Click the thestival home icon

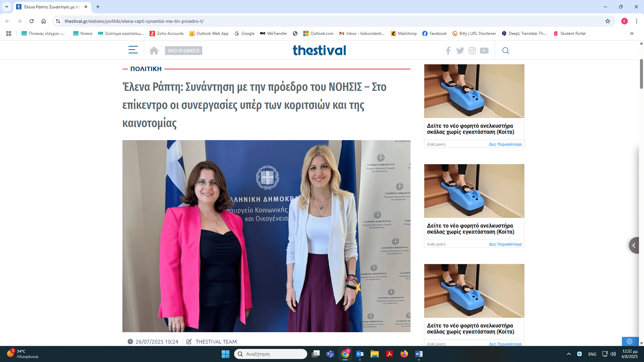154,51
